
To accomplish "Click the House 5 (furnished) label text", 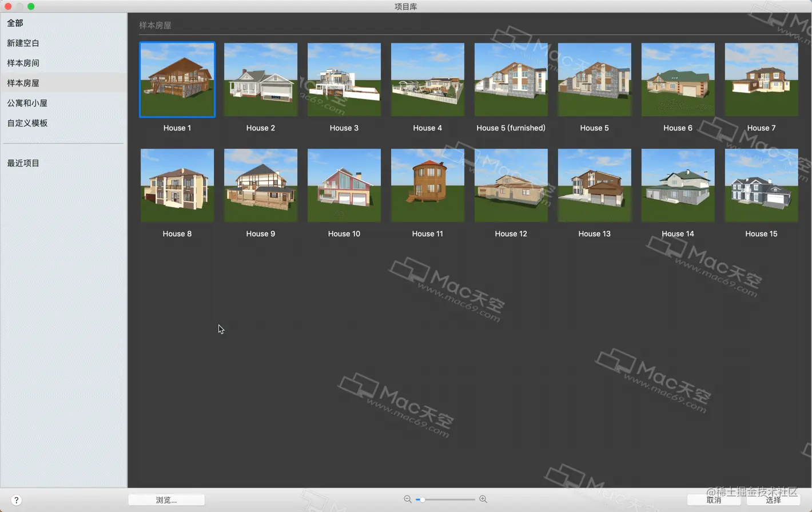I will pyautogui.click(x=511, y=128).
